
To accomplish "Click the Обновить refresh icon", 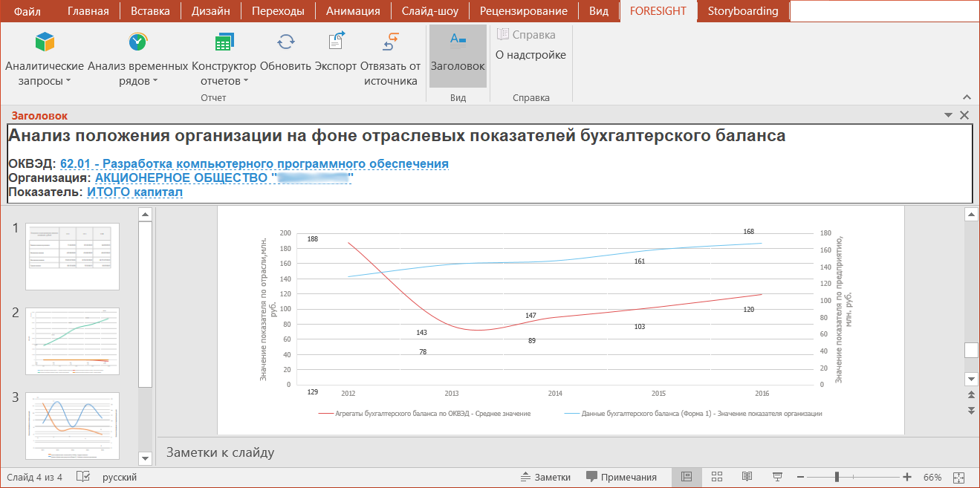I will point(285,42).
